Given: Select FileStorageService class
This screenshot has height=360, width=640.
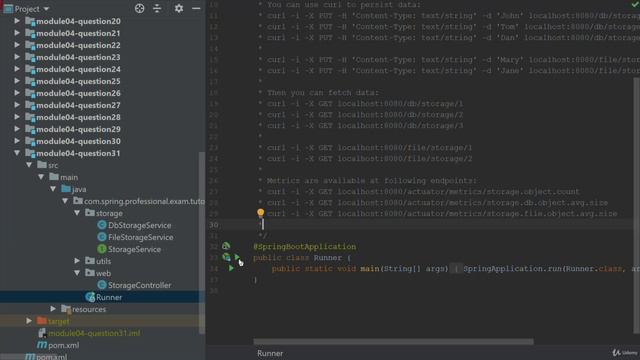Looking at the screenshot, I should tap(140, 237).
